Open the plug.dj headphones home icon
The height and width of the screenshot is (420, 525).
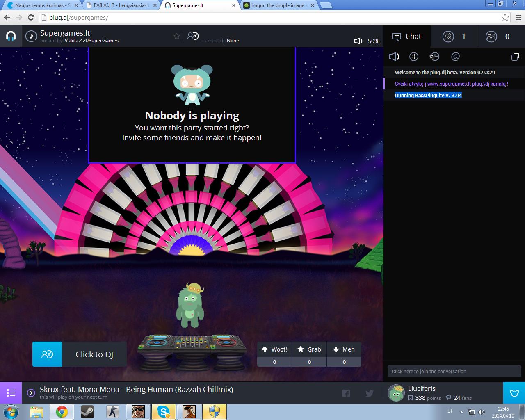(x=11, y=36)
